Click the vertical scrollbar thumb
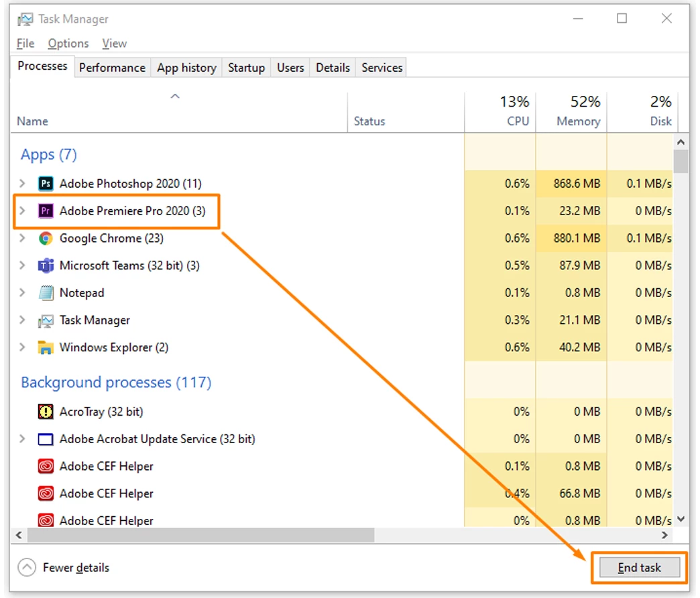The width and height of the screenshot is (700, 598). (681, 161)
